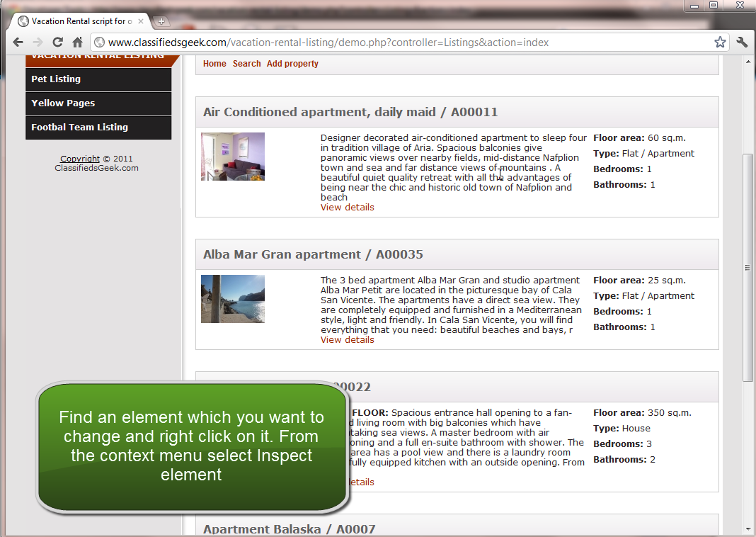This screenshot has width=756, height=537.
Task: Open the wrench settings menu
Action: tap(742, 43)
